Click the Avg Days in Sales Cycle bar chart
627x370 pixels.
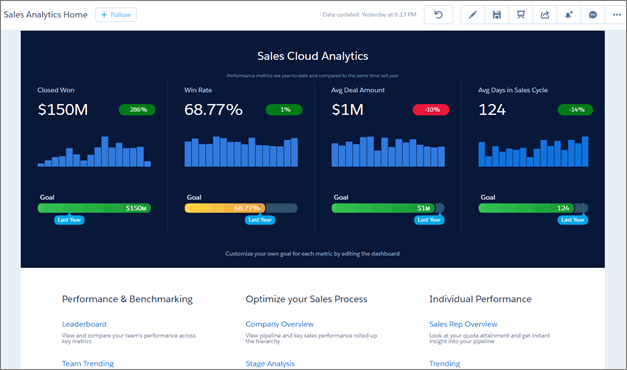tap(533, 152)
